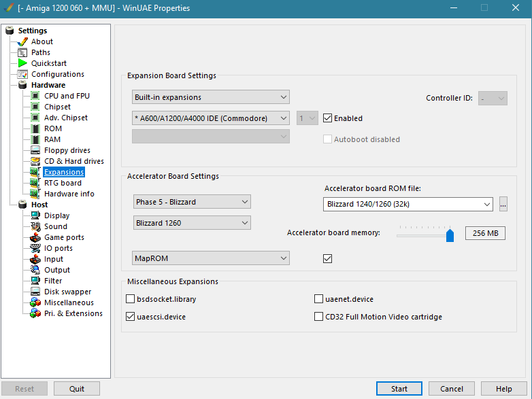Click the Configurations icon
This screenshot has width=532, height=399.
tap(22, 74)
